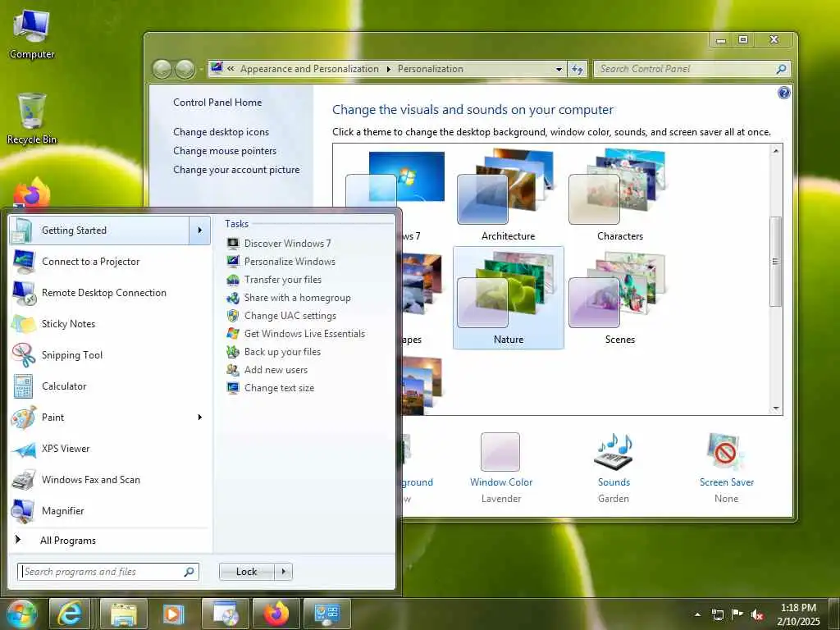Click Lock button in Start menu
The image size is (840, 630).
tap(246, 572)
